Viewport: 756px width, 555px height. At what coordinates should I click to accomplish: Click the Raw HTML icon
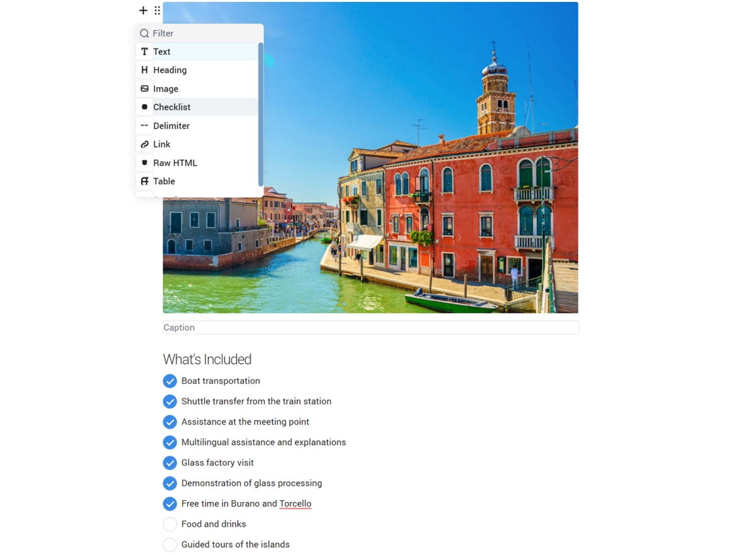(144, 163)
